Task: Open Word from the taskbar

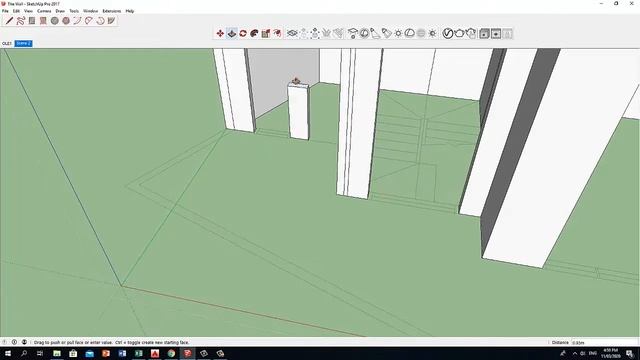Action: [122, 353]
